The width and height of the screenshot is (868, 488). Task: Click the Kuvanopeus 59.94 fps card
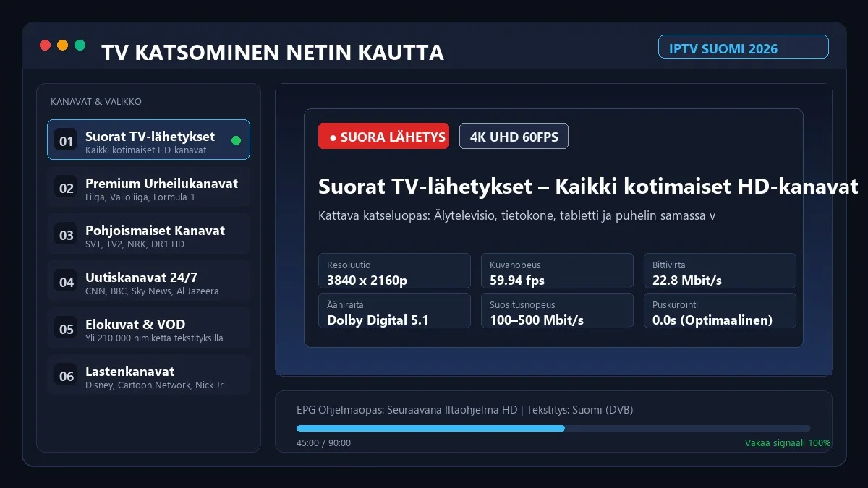pyautogui.click(x=557, y=271)
